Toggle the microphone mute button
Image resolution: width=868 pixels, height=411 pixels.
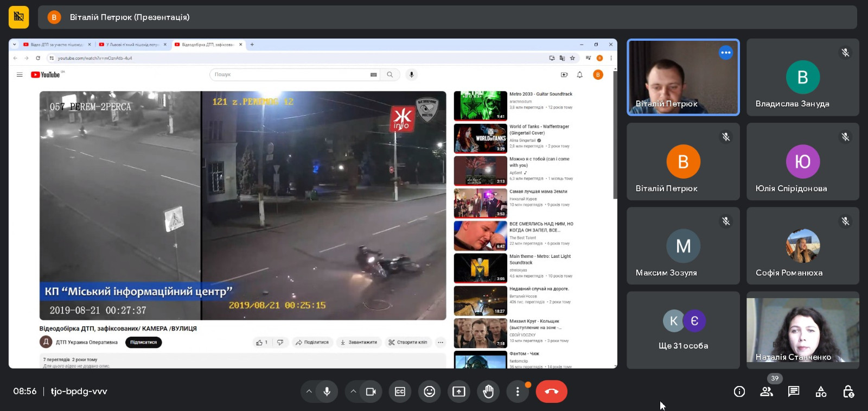(327, 391)
